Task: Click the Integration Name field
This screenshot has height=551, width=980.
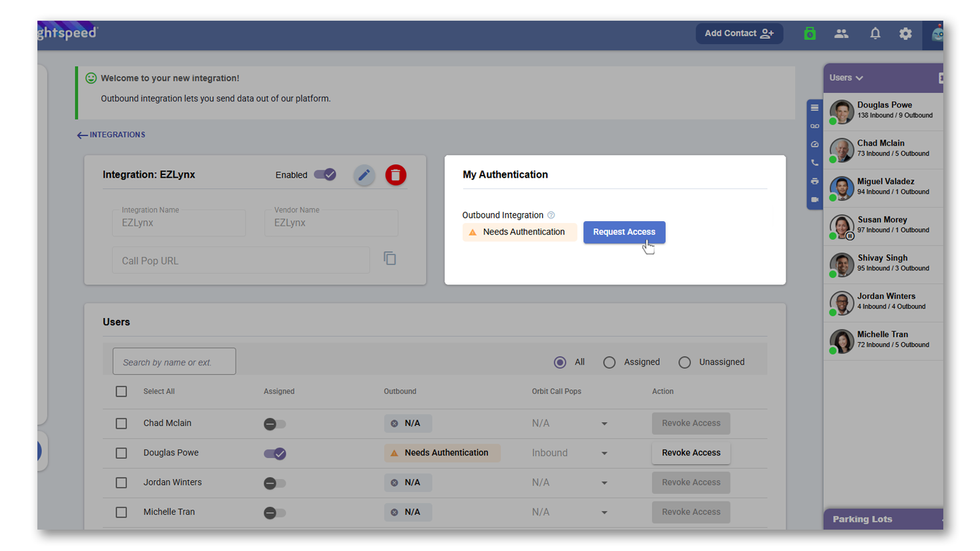Action: tap(179, 222)
